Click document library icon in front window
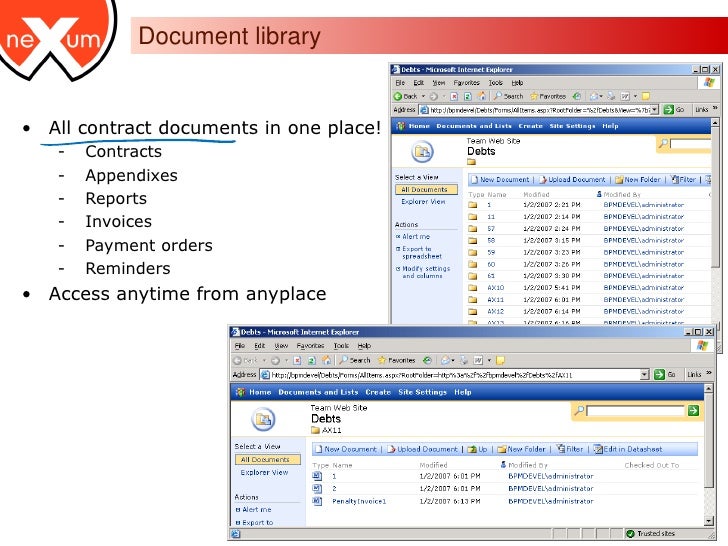The width and height of the screenshot is (728, 546). (x=263, y=420)
